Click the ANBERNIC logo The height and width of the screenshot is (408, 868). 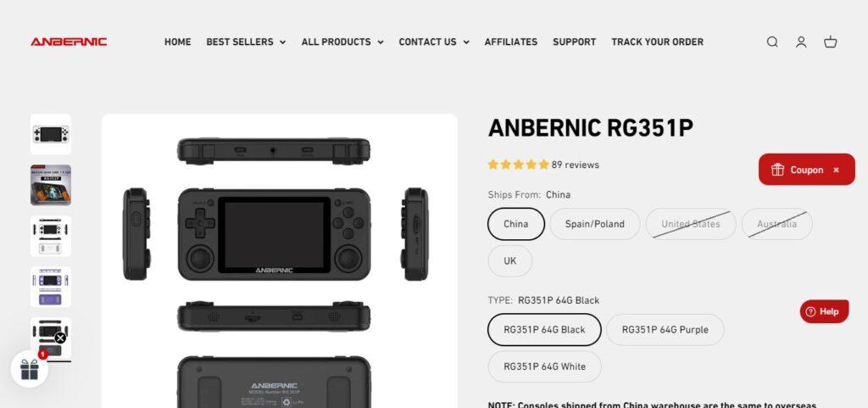click(69, 42)
